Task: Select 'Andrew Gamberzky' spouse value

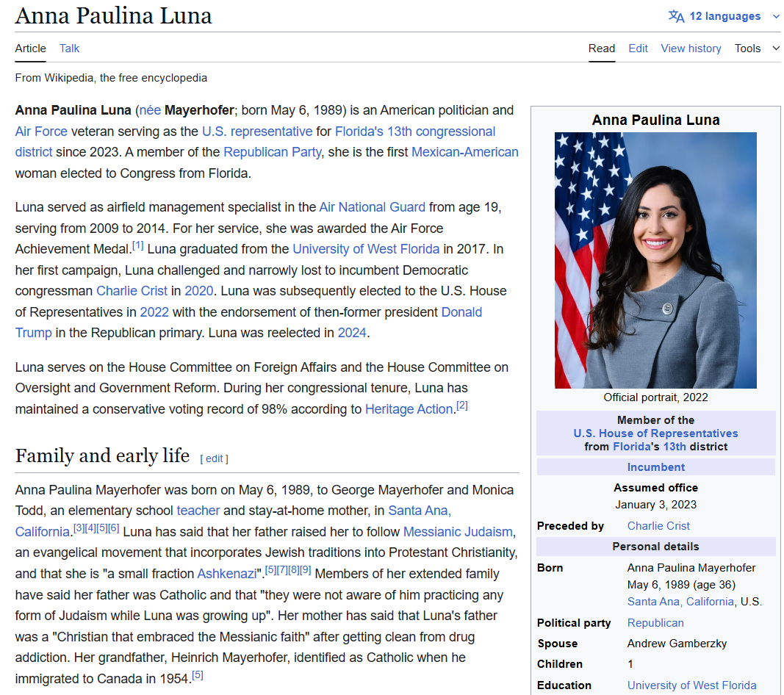Action: click(x=677, y=644)
